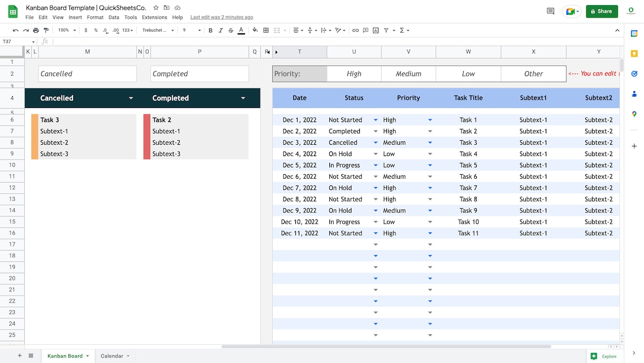Open Google Tasks side panel
The height and width of the screenshot is (363, 644).
click(634, 74)
